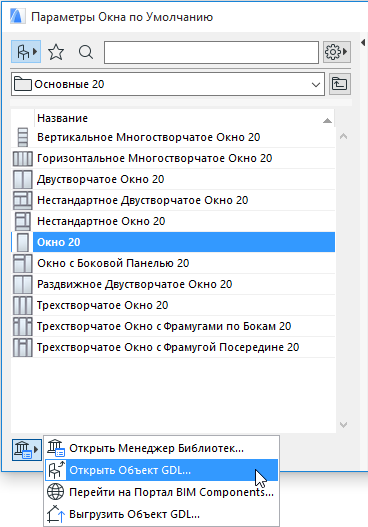Choose Открыть Объект GDL... menu item

(161, 470)
